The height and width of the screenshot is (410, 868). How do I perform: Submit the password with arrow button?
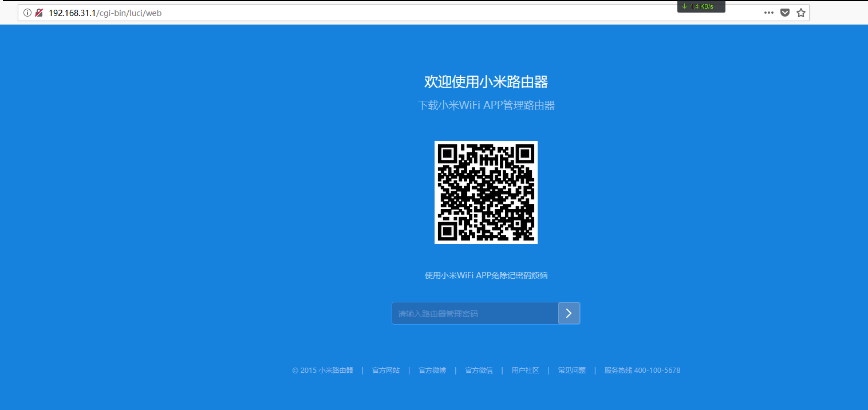569,313
